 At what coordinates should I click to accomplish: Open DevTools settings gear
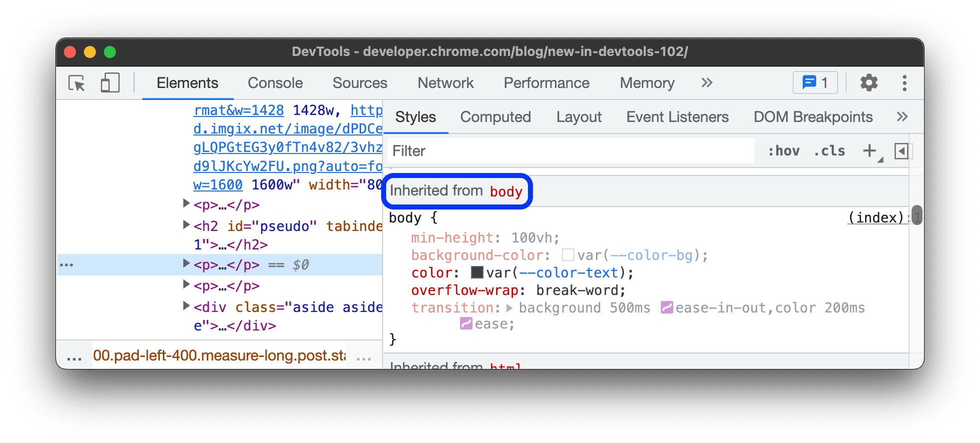pos(869,83)
